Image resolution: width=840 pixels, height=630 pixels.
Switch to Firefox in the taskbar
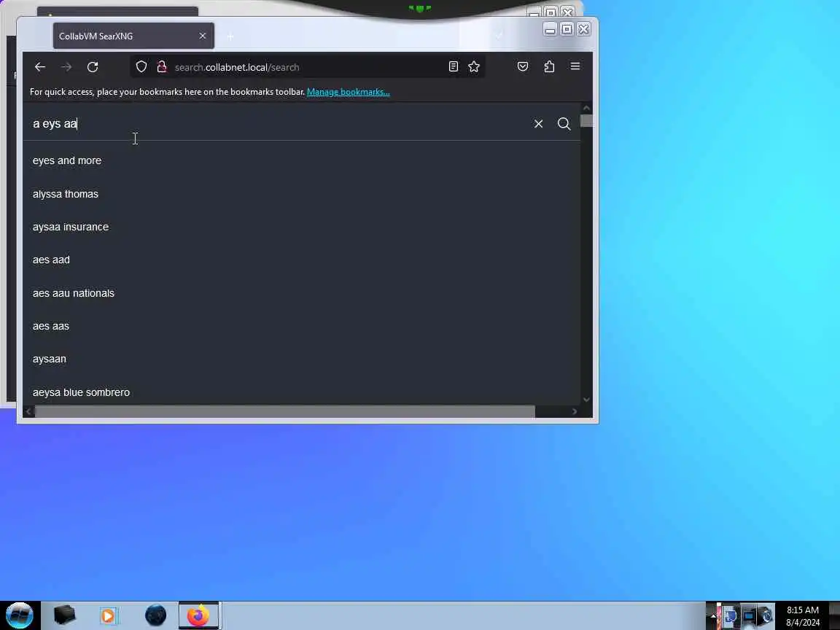[x=198, y=615]
